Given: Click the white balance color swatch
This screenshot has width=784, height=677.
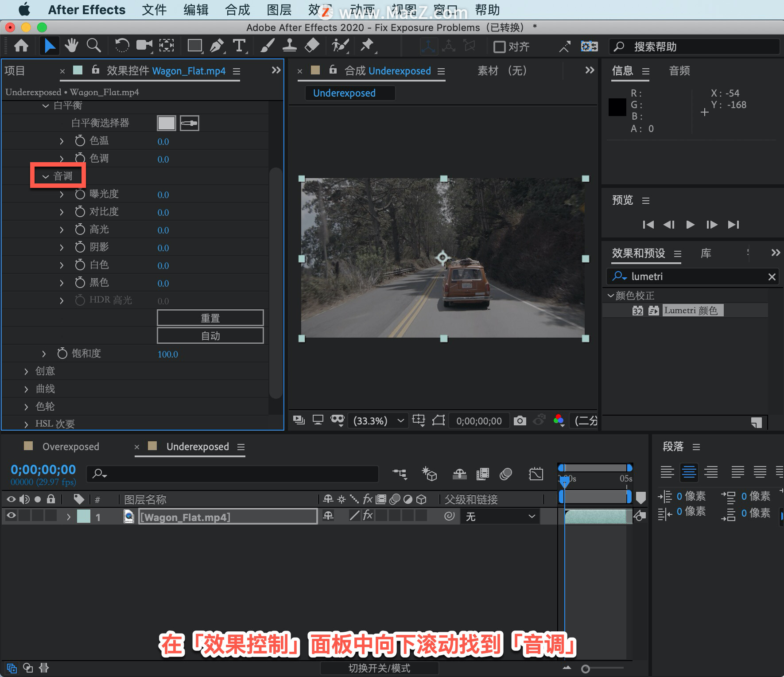Looking at the screenshot, I should 167,123.
